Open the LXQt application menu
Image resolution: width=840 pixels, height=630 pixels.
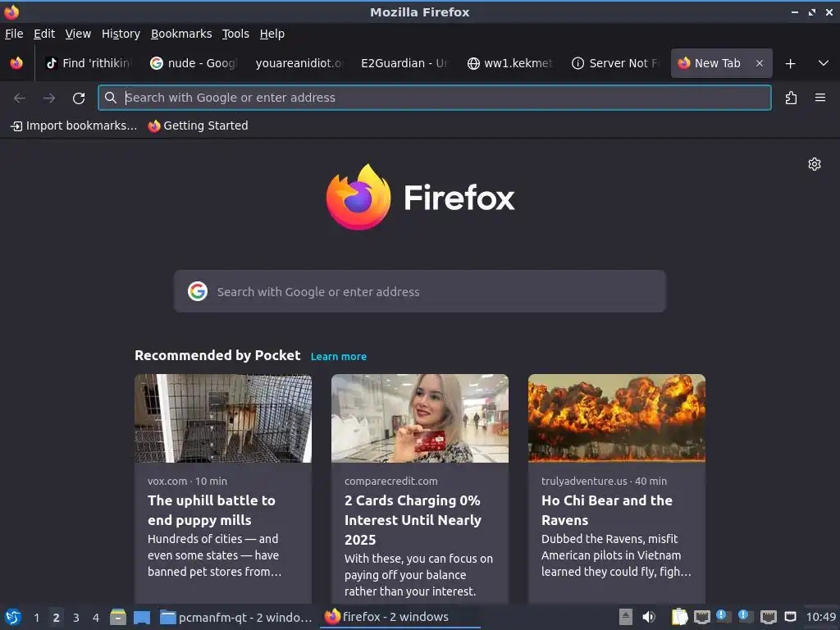(13, 617)
